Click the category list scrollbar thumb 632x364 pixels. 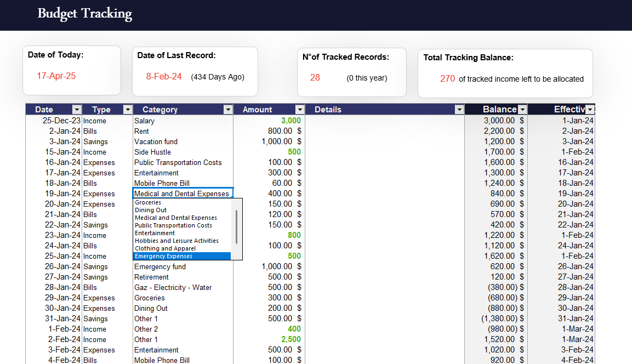(x=237, y=227)
